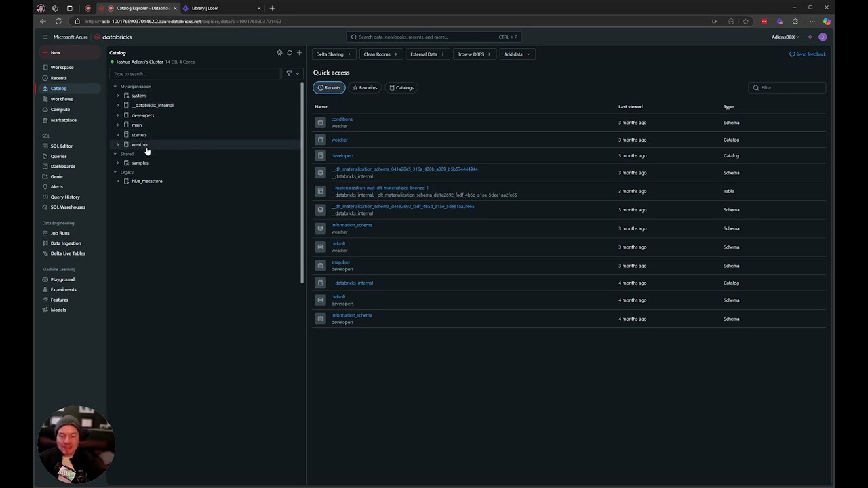Open Marketplace in the sidebar

(x=63, y=120)
